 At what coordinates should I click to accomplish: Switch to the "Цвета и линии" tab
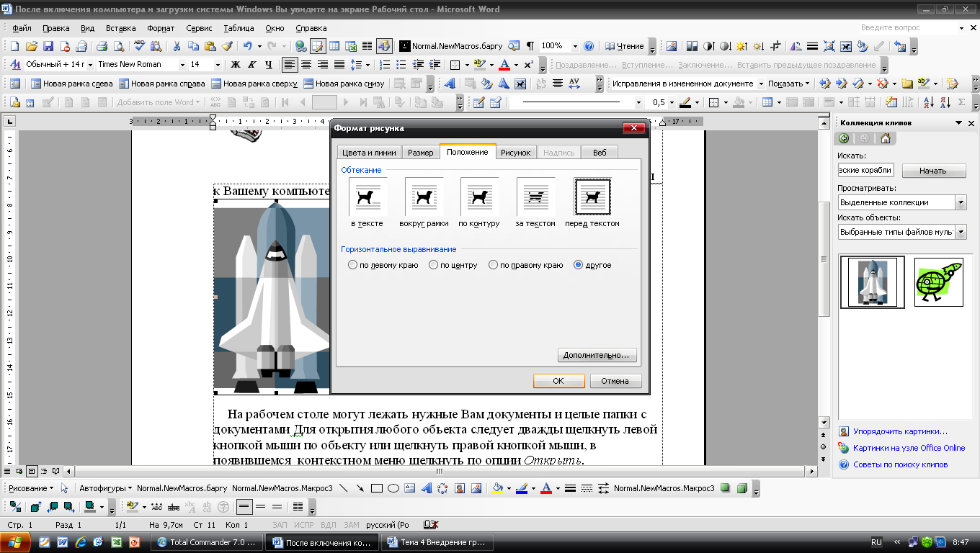click(x=369, y=153)
